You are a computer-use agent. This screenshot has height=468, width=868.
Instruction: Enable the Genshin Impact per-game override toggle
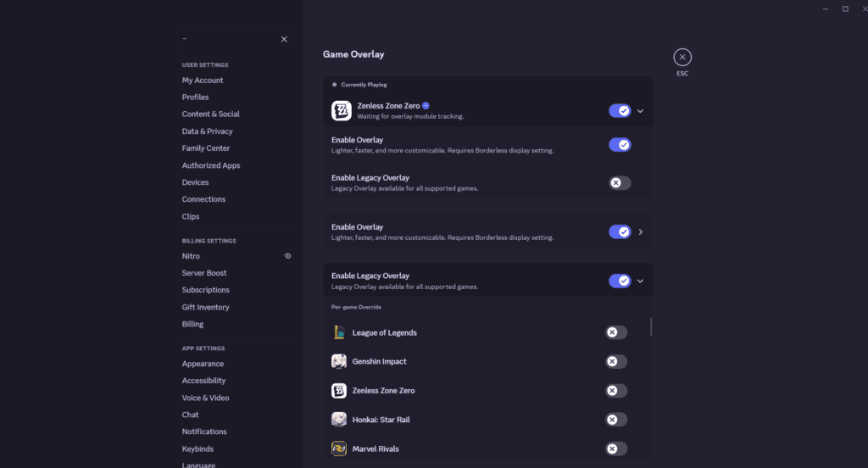pyautogui.click(x=616, y=362)
